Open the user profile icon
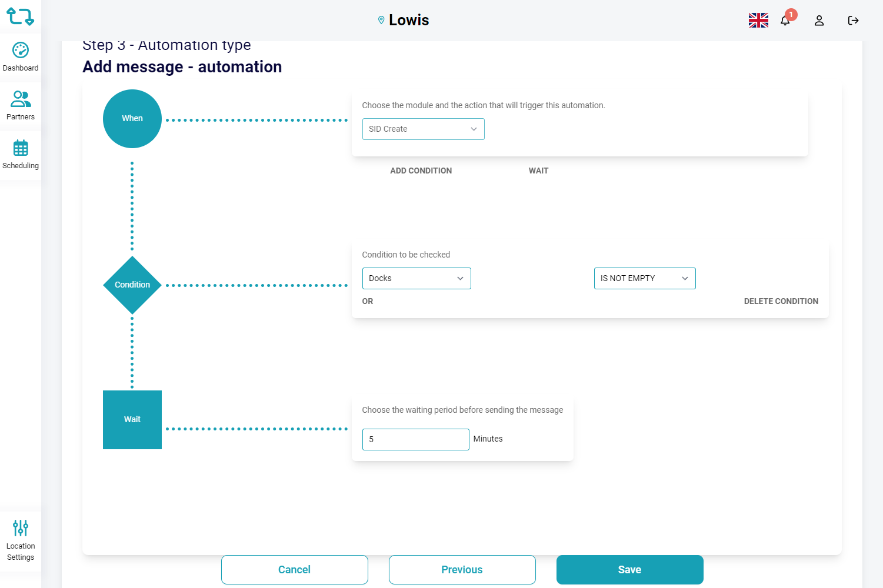 click(819, 21)
